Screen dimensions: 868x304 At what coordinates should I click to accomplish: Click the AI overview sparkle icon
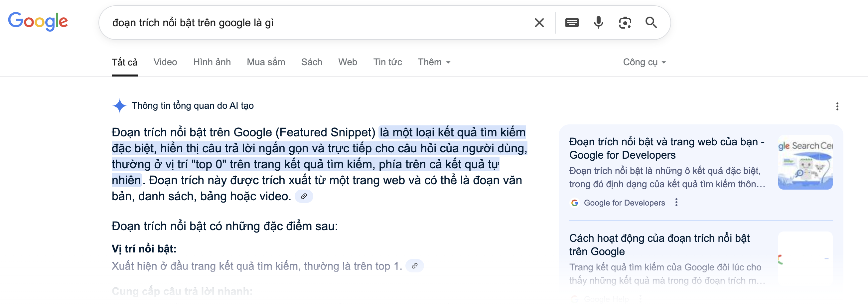119,106
